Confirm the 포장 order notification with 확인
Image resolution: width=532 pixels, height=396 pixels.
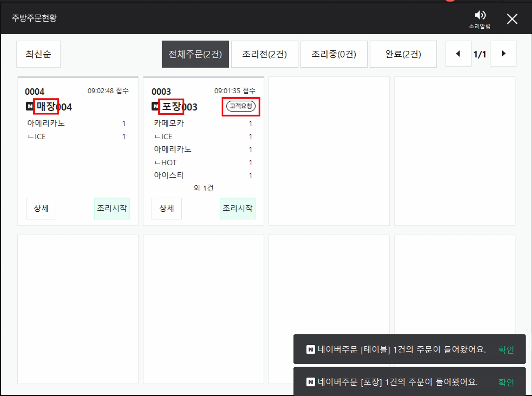(x=506, y=382)
